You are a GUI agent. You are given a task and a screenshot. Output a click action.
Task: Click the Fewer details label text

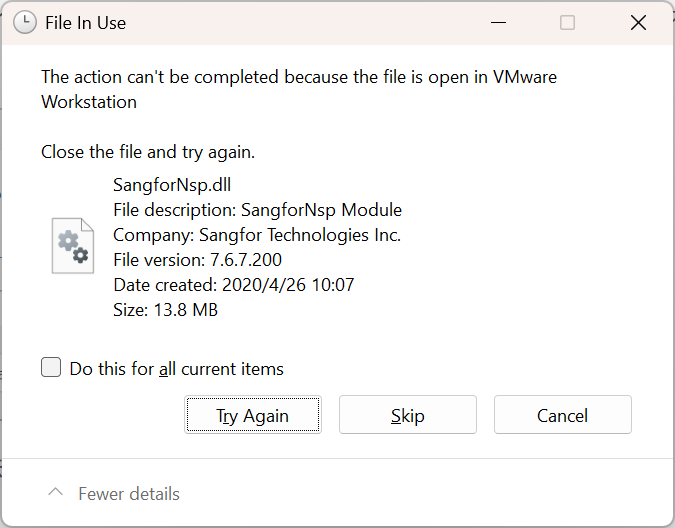pyautogui.click(x=129, y=494)
